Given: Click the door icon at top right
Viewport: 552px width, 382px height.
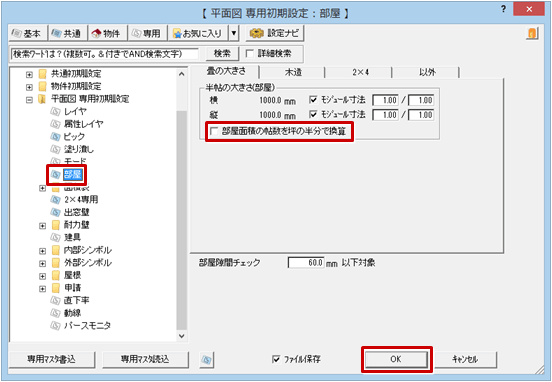Looking at the screenshot, I should click(532, 33).
